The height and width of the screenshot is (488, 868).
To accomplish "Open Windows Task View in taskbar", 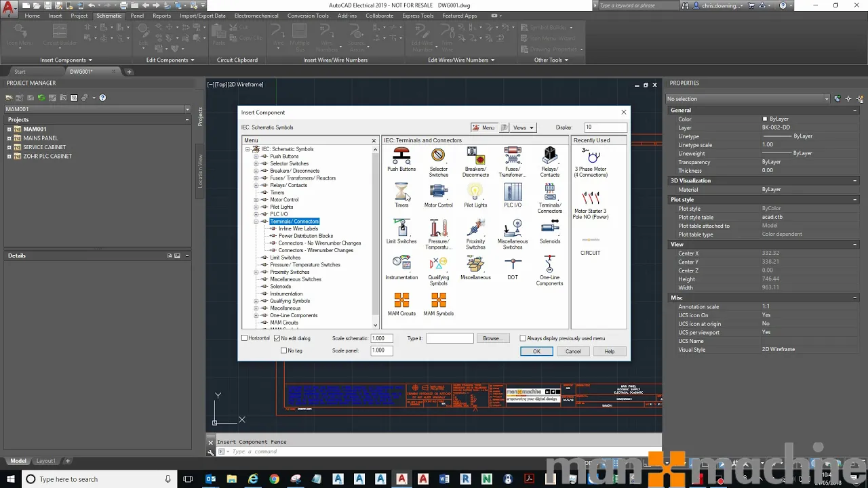I will point(189,479).
